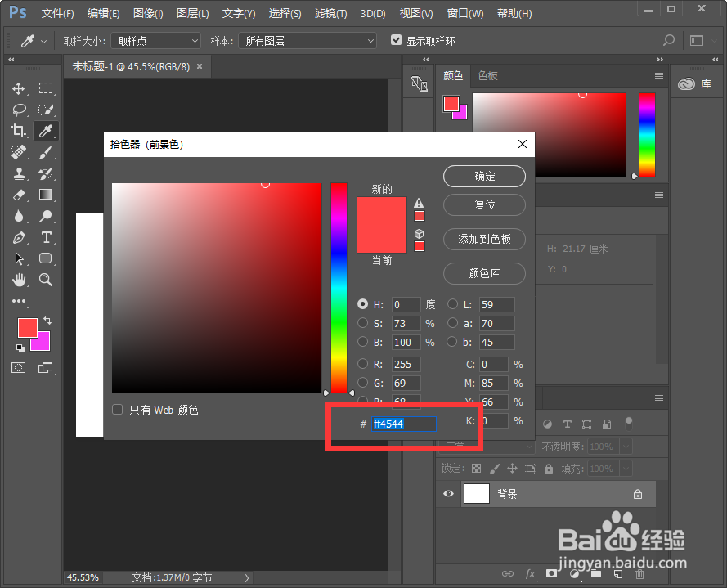Select the History Brush tool
This screenshot has width=727, height=588.
pos(46,173)
